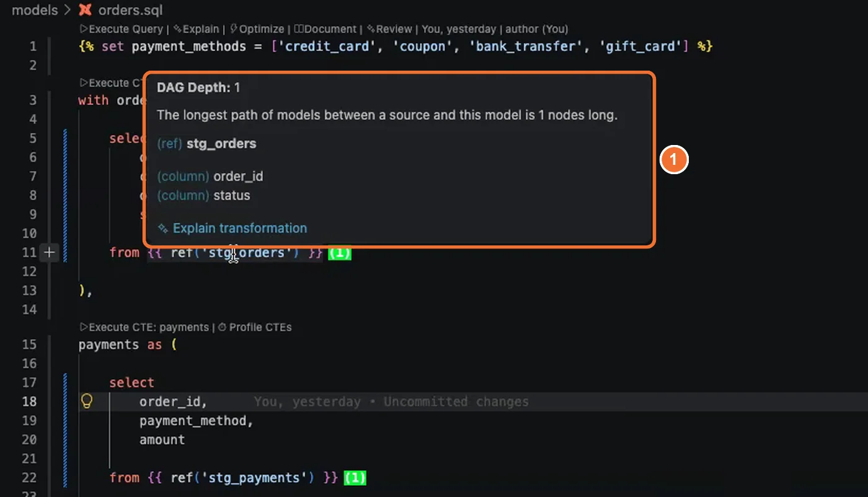Click the Review code lens

[389, 29]
